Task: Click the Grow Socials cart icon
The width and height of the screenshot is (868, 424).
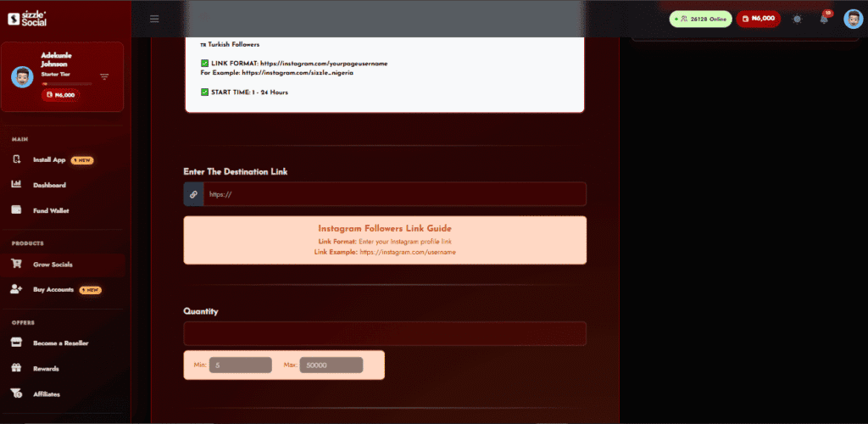Action: click(17, 264)
